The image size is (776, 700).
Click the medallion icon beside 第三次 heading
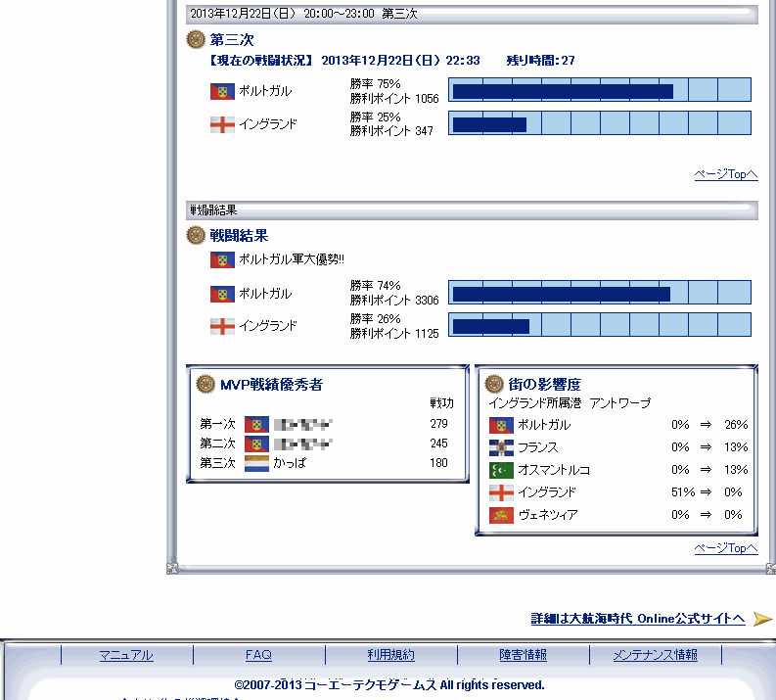(196, 39)
